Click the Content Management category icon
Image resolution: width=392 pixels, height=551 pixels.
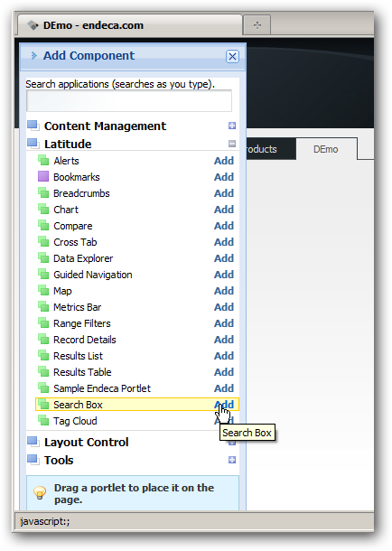(33, 126)
